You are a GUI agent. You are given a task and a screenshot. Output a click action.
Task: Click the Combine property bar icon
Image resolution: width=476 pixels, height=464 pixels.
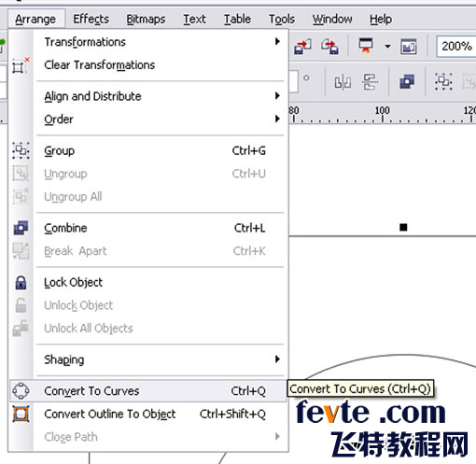tap(407, 82)
